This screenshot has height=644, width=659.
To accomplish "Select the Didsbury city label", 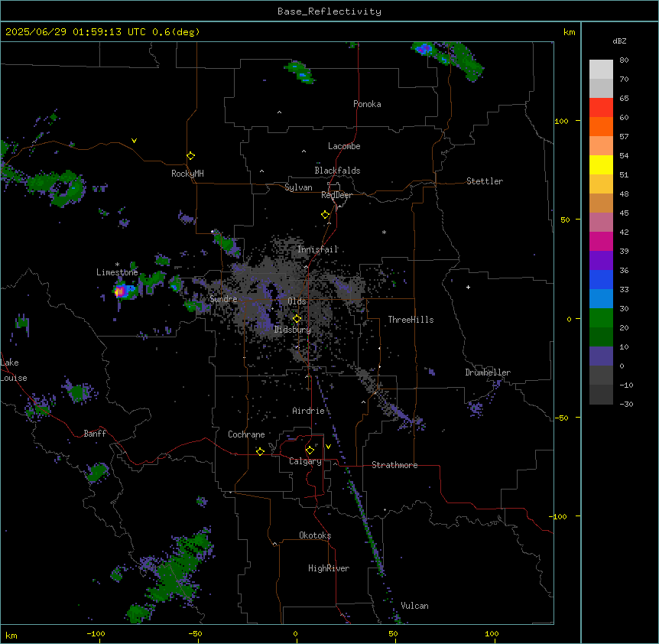I will point(293,330).
